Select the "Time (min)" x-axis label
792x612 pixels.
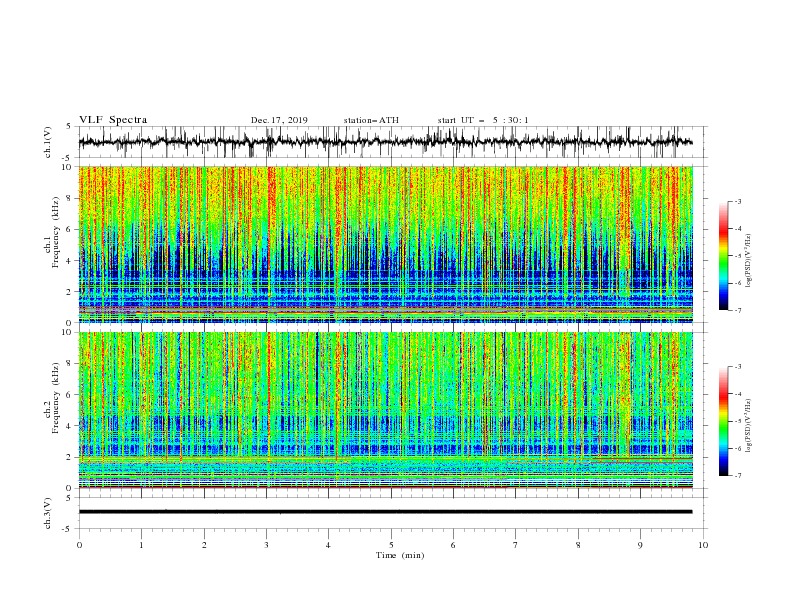click(x=400, y=555)
